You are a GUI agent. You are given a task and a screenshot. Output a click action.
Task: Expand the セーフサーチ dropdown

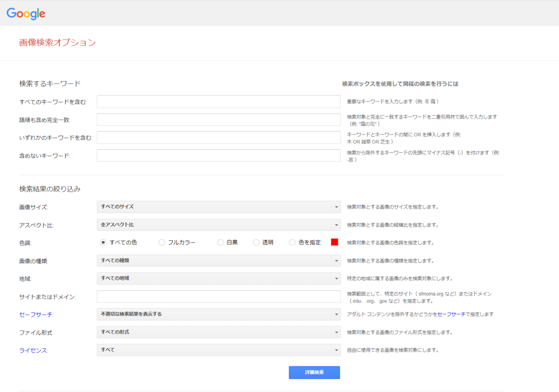[x=219, y=314]
